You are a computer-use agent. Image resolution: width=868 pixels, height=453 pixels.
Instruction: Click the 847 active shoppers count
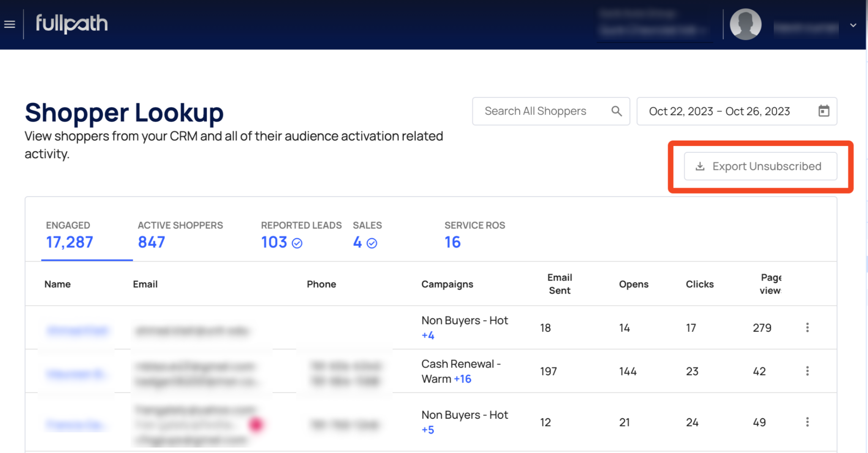151,242
